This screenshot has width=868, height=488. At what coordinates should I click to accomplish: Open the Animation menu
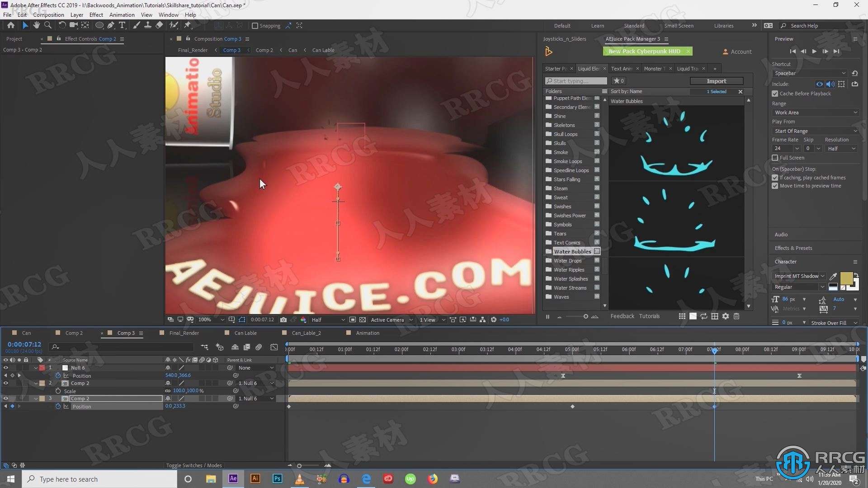[122, 14]
